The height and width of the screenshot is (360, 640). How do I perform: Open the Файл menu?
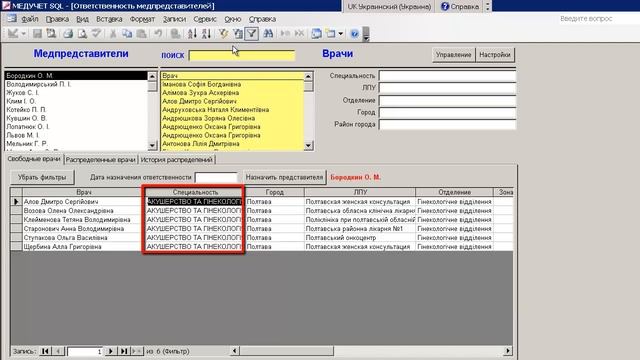pyautogui.click(x=29, y=19)
